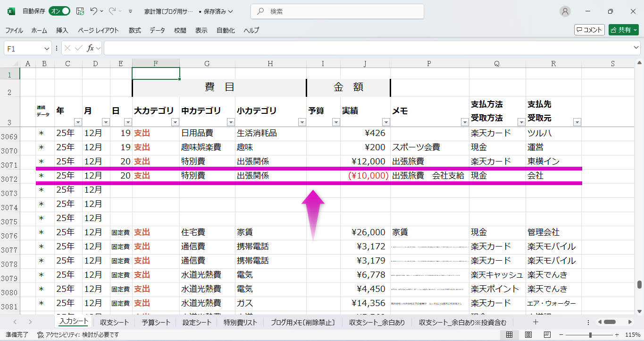
Task: Click the コメント button
Action: (589, 30)
